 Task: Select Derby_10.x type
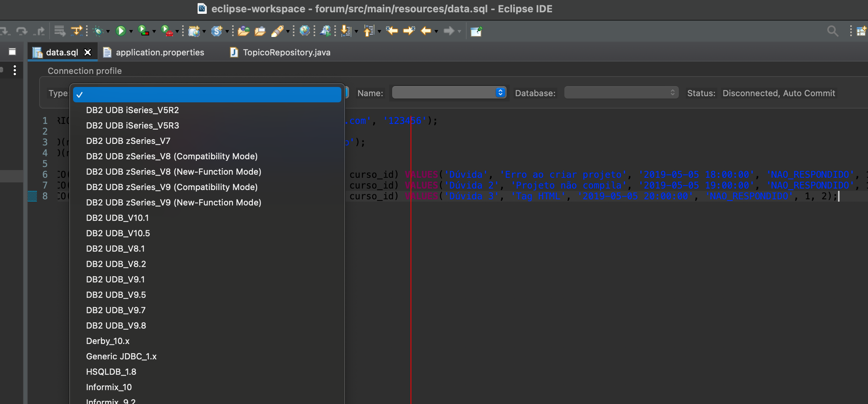click(x=207, y=341)
